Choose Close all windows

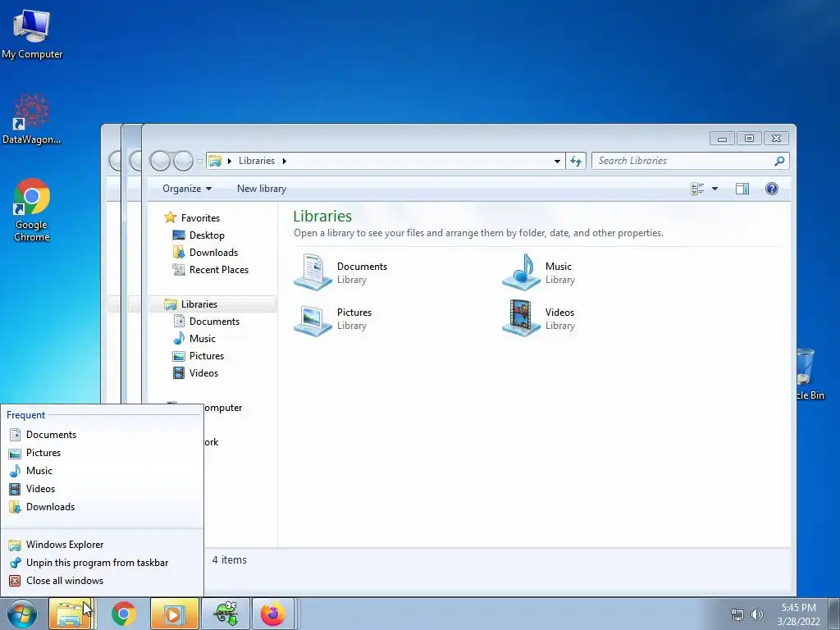tap(102, 581)
